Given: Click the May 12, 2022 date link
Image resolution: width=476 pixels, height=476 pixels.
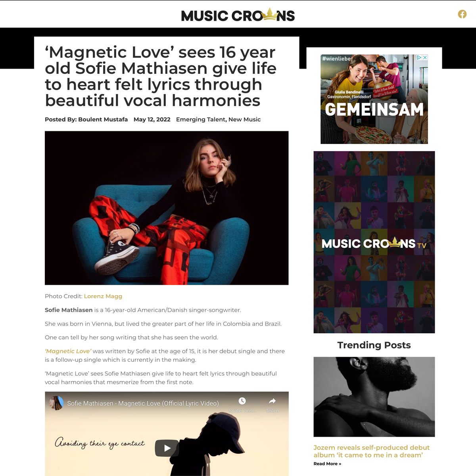Looking at the screenshot, I should tap(152, 119).
